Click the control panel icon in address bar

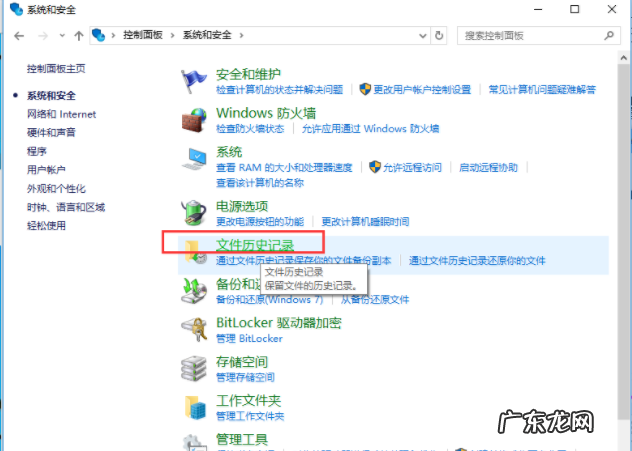pos(98,35)
